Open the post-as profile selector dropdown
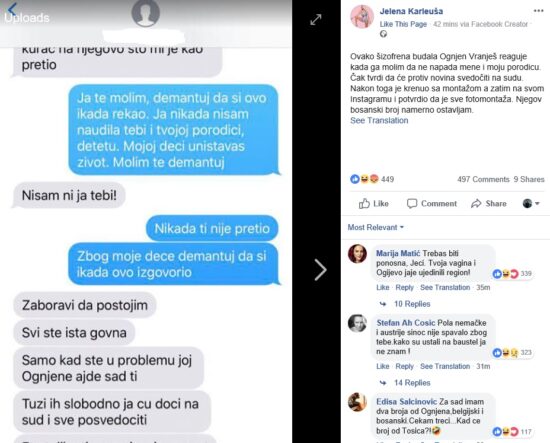The height and width of the screenshot is (443, 550). click(x=531, y=203)
